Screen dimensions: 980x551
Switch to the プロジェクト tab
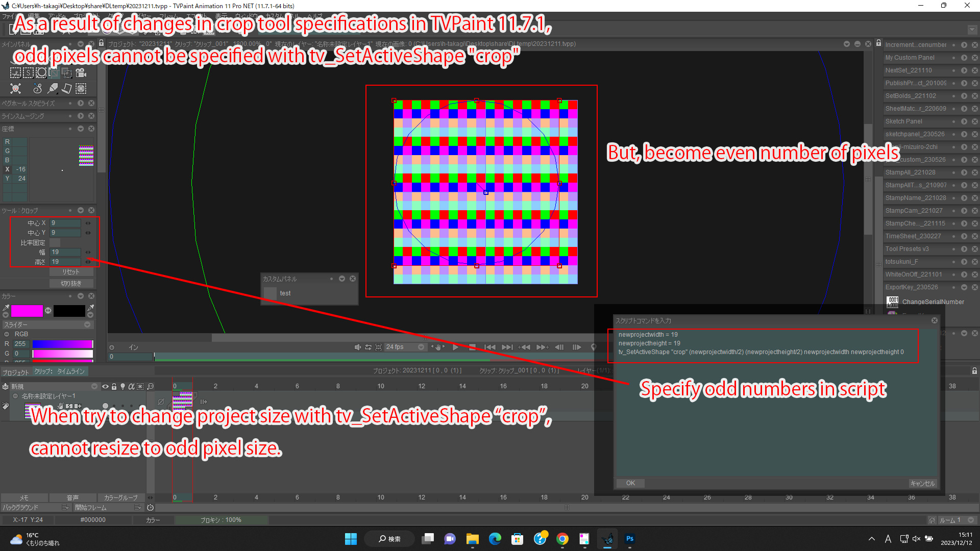16,372
